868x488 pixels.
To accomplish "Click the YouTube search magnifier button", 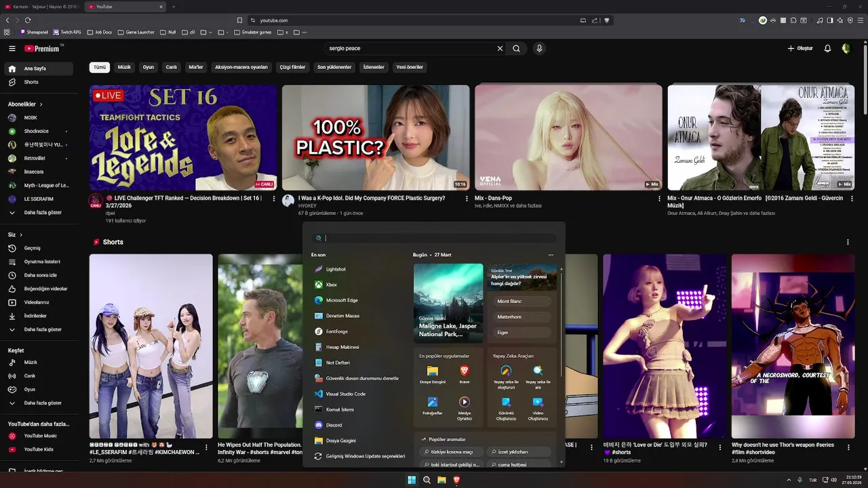I will [x=517, y=49].
